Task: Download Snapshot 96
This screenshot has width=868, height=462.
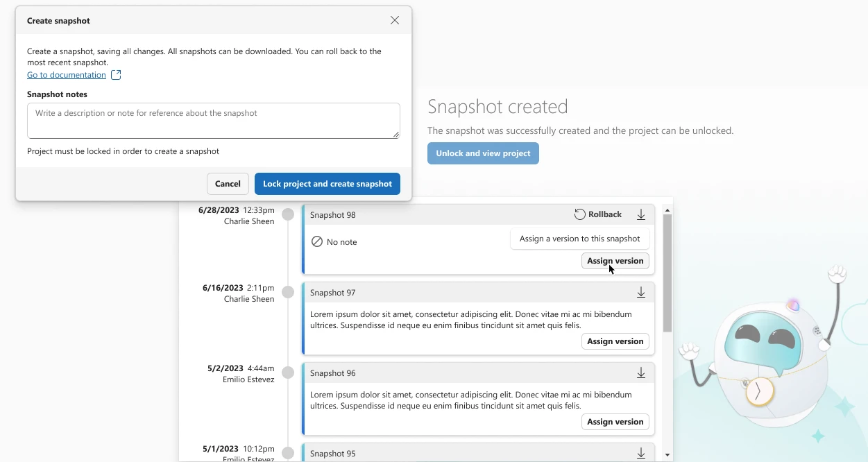Action: [x=641, y=373]
